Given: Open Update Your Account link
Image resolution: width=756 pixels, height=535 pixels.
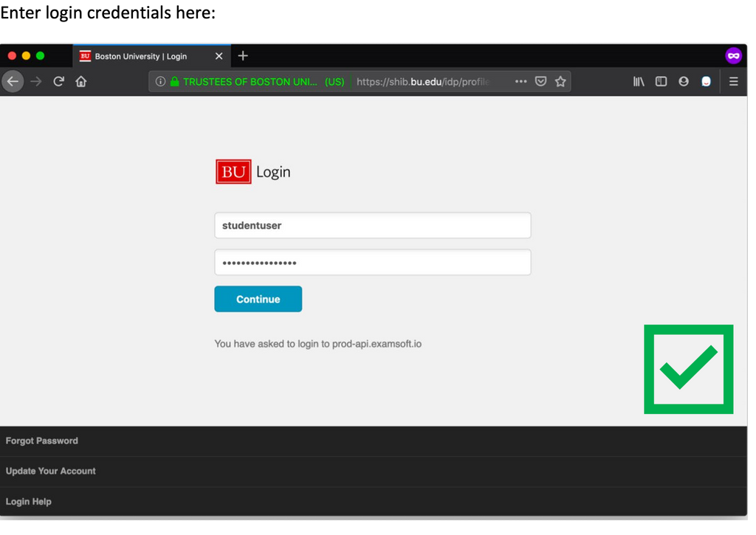Looking at the screenshot, I should tap(51, 471).
